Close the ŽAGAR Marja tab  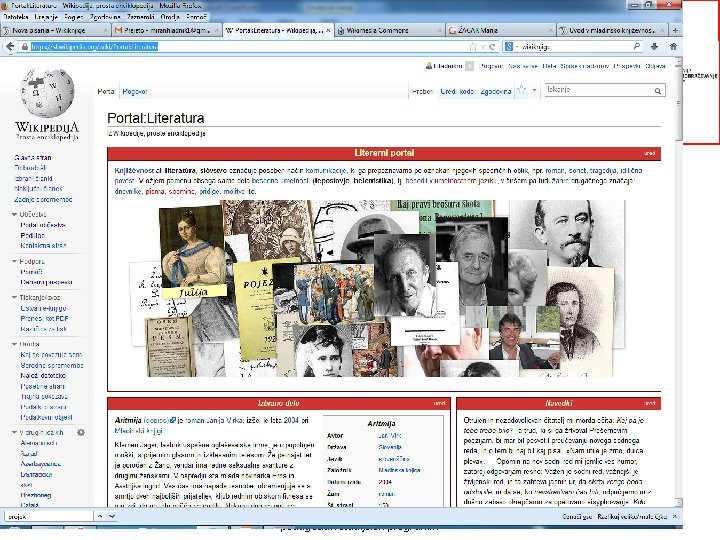point(551,30)
